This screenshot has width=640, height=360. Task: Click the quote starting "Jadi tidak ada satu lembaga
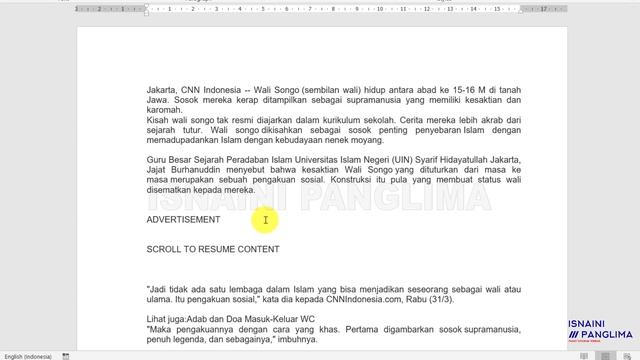tap(333, 294)
